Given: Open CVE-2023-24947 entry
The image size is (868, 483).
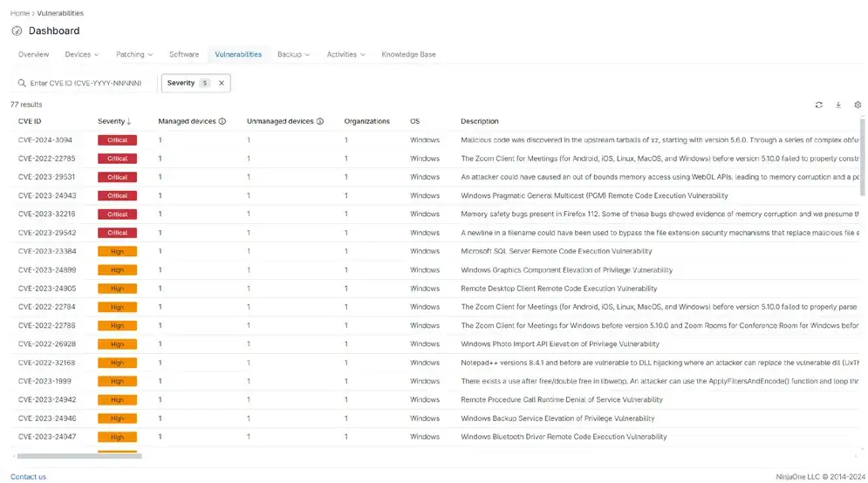Looking at the screenshot, I should pyautogui.click(x=47, y=437).
